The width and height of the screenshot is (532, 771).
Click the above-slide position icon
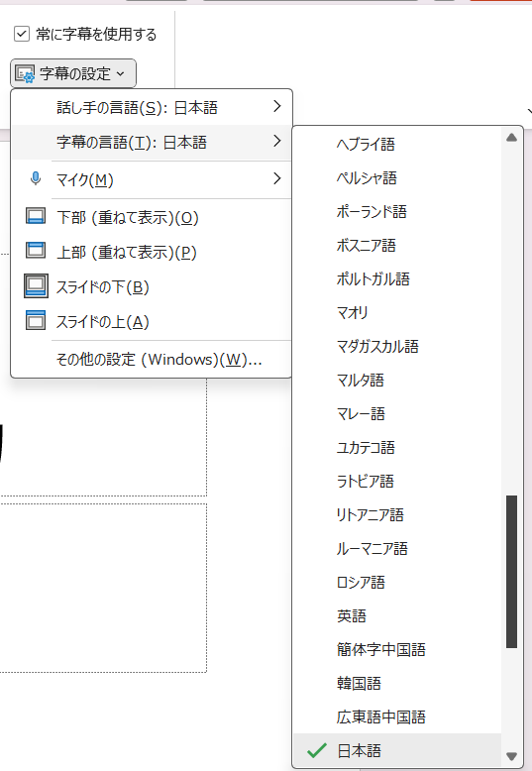[x=36, y=320]
